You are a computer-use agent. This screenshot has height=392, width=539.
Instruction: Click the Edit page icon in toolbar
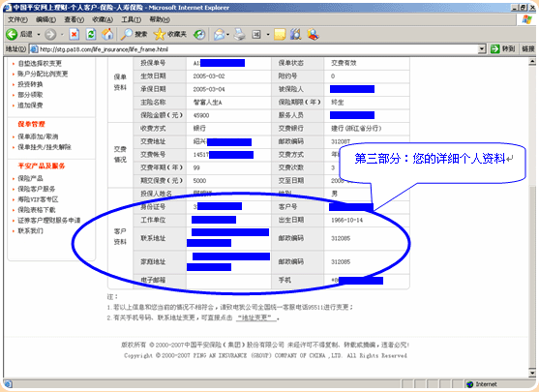coord(256,35)
